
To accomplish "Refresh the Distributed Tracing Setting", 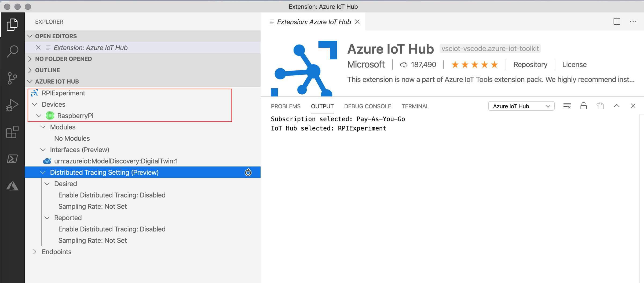I will click(x=248, y=172).
